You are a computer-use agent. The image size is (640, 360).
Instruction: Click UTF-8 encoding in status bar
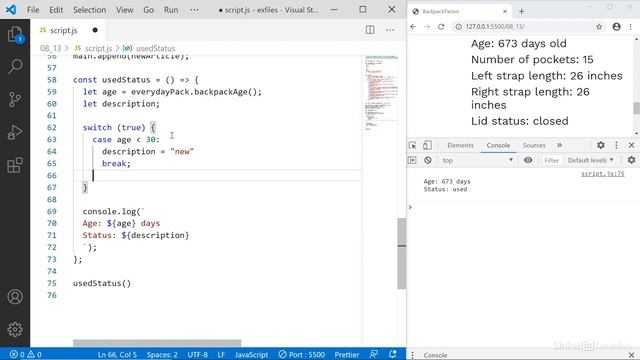(198, 354)
